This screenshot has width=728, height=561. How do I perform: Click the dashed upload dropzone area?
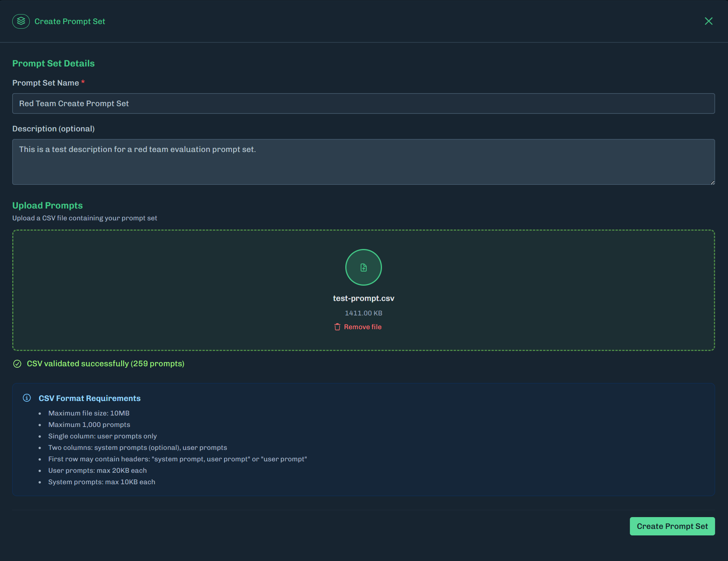click(153, 289)
